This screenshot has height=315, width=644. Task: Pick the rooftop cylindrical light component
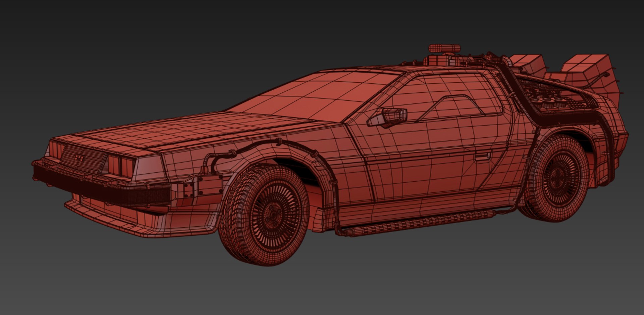(444, 49)
